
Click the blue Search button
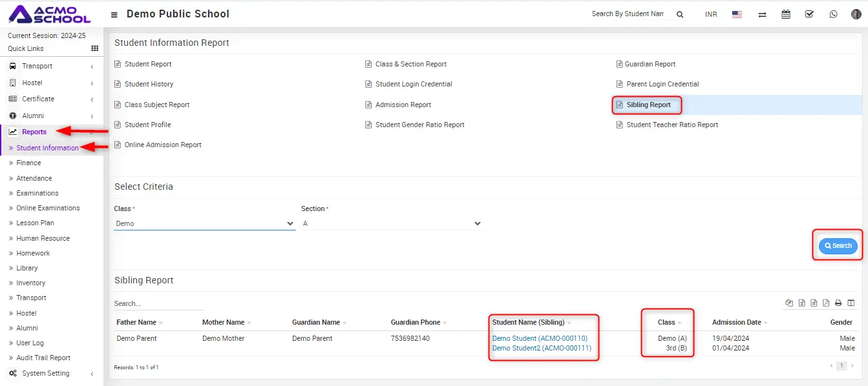(838, 246)
